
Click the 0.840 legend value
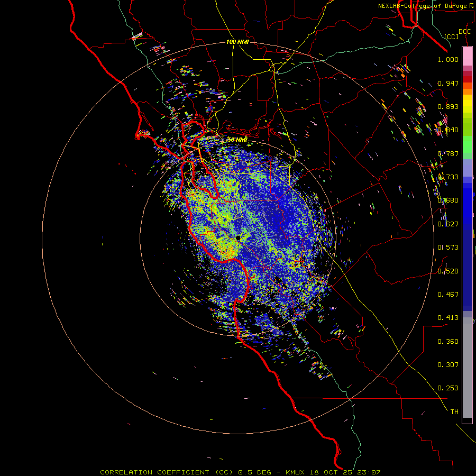click(448, 130)
